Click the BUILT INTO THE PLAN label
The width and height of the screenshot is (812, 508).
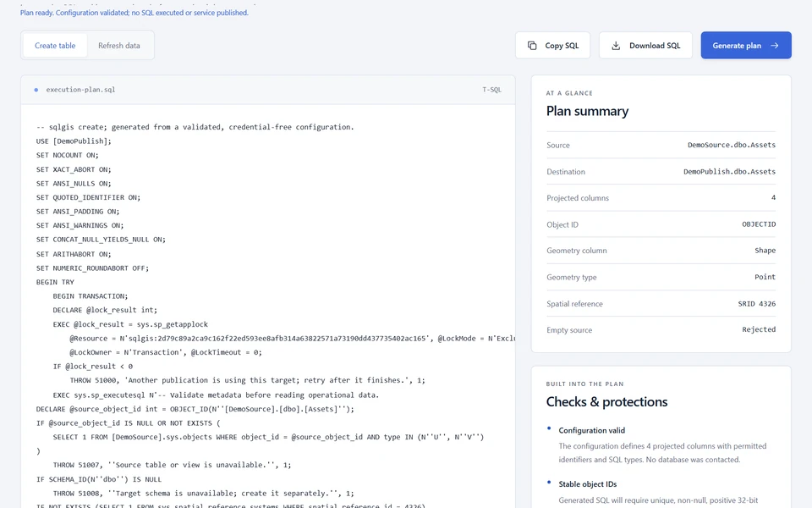click(x=584, y=384)
